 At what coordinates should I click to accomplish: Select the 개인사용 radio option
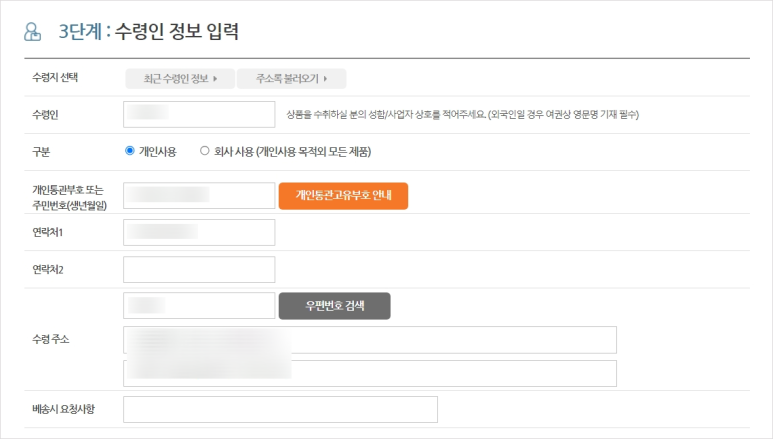(130, 151)
